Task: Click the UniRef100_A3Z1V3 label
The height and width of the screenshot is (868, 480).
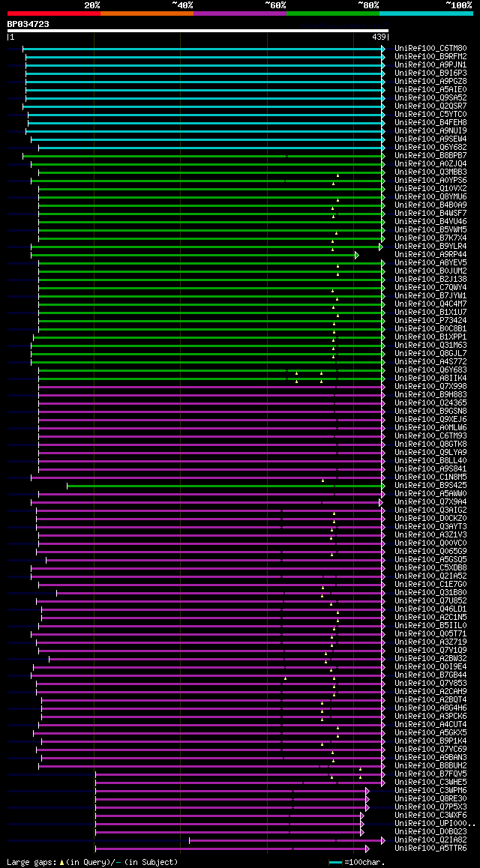Action: [430, 534]
